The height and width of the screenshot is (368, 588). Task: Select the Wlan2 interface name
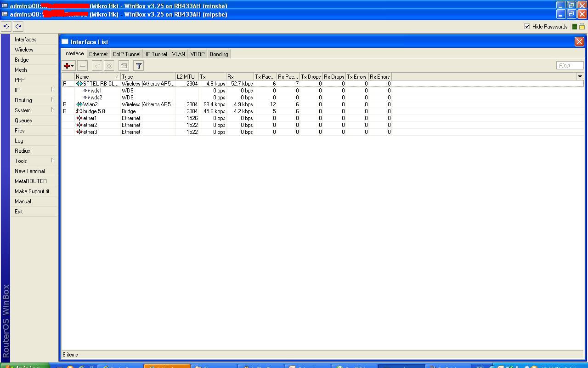pyautogui.click(x=90, y=104)
